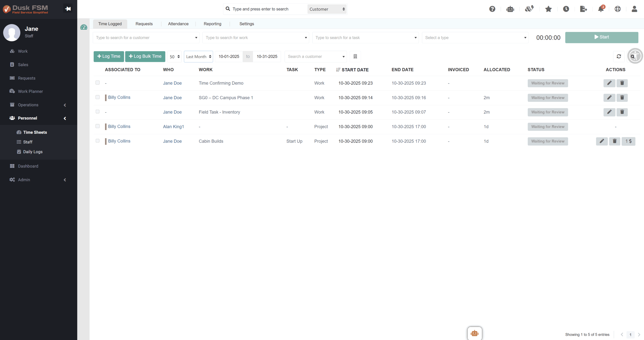The image size is (644, 340).
Task: Edit the Cabin Builds time entry
Action: pyautogui.click(x=602, y=141)
